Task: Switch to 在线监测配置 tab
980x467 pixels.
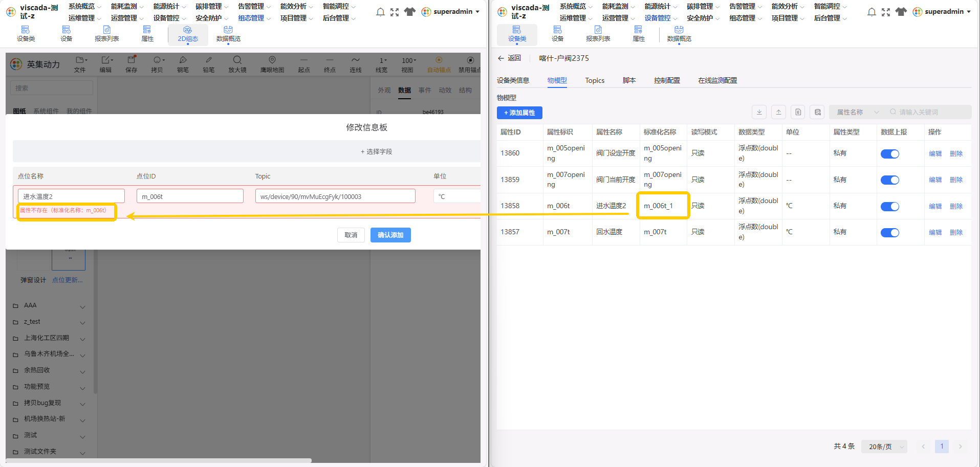Action: tap(717, 80)
